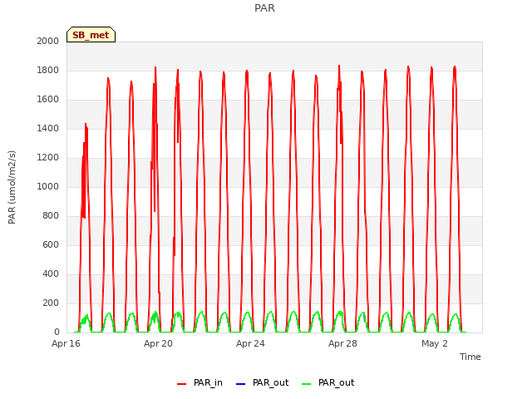
Task: Click the Apr 20 x-axis tick label
Action: pyautogui.click(x=158, y=343)
